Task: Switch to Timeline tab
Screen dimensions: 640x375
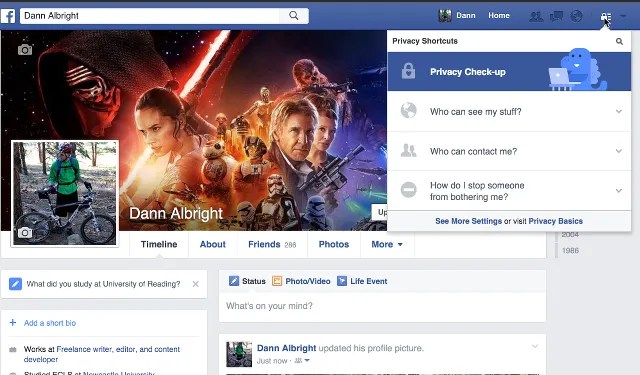Action: [159, 244]
